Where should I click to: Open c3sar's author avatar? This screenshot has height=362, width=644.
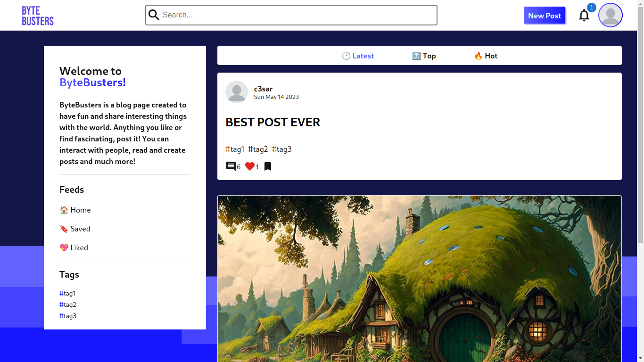coord(237,92)
